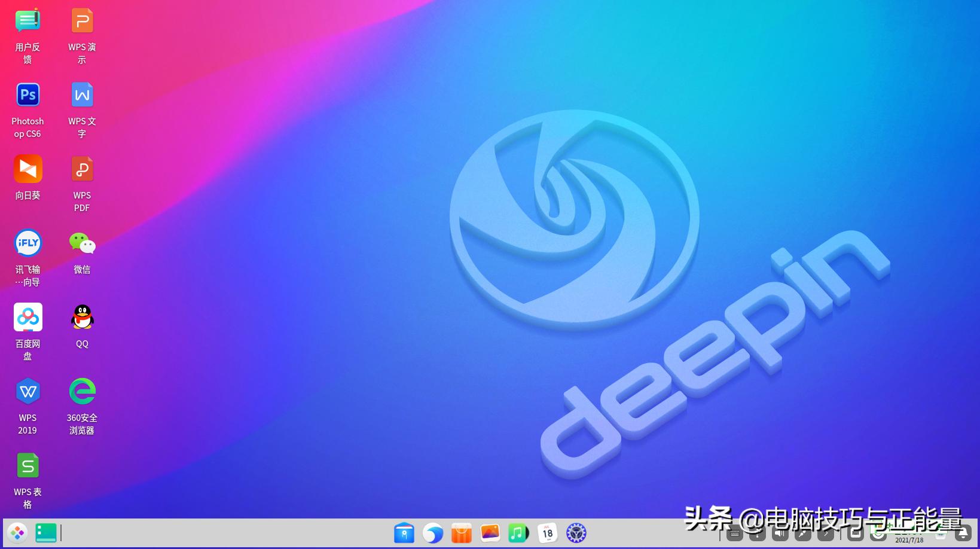Open the orange App Store dock icon
The height and width of the screenshot is (549, 980).
click(x=462, y=533)
